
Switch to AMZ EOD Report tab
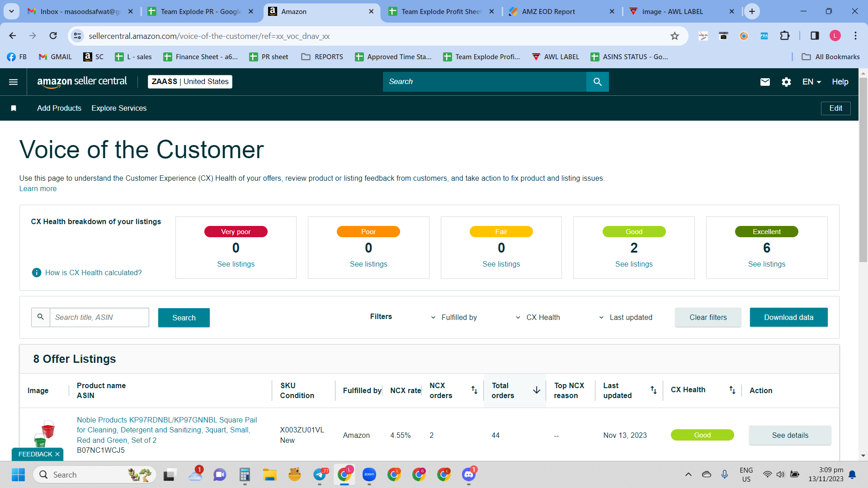(561, 12)
